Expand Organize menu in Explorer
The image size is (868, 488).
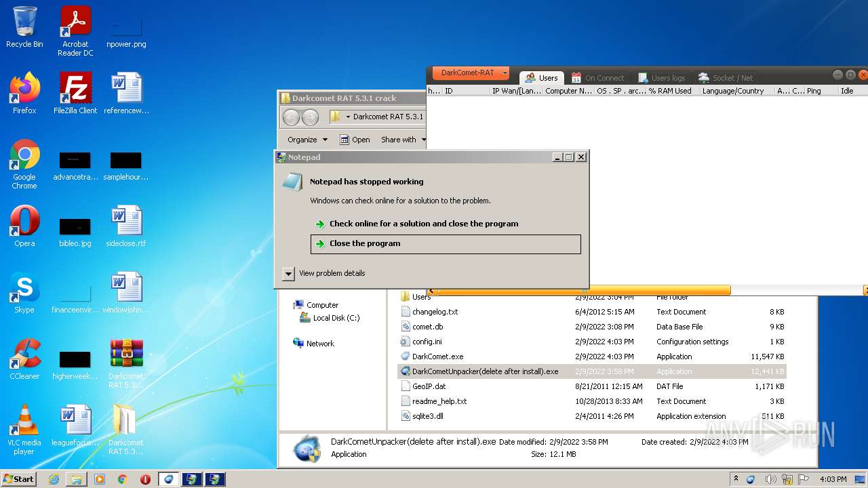point(307,140)
